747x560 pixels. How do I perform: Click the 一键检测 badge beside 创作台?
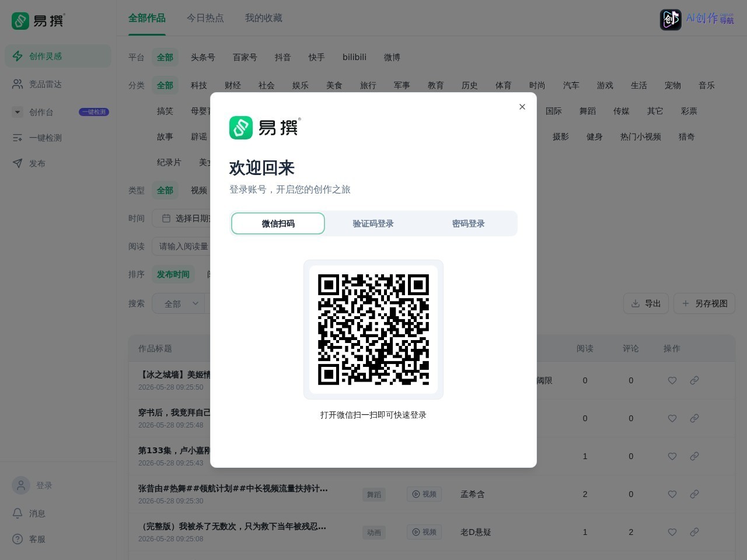[94, 112]
